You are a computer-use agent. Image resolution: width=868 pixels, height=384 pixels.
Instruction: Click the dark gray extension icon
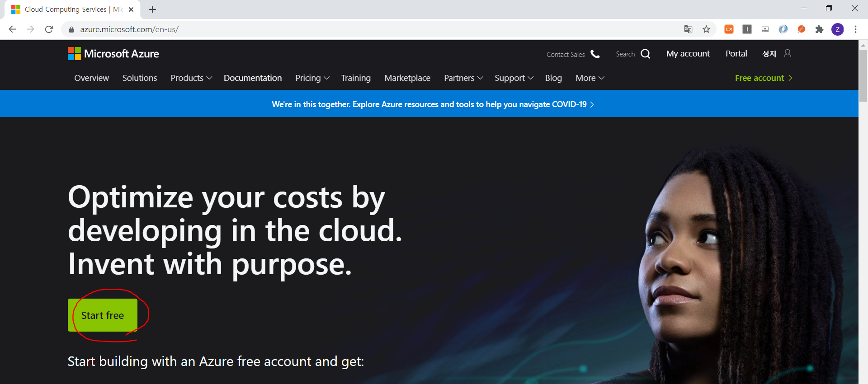(x=747, y=29)
